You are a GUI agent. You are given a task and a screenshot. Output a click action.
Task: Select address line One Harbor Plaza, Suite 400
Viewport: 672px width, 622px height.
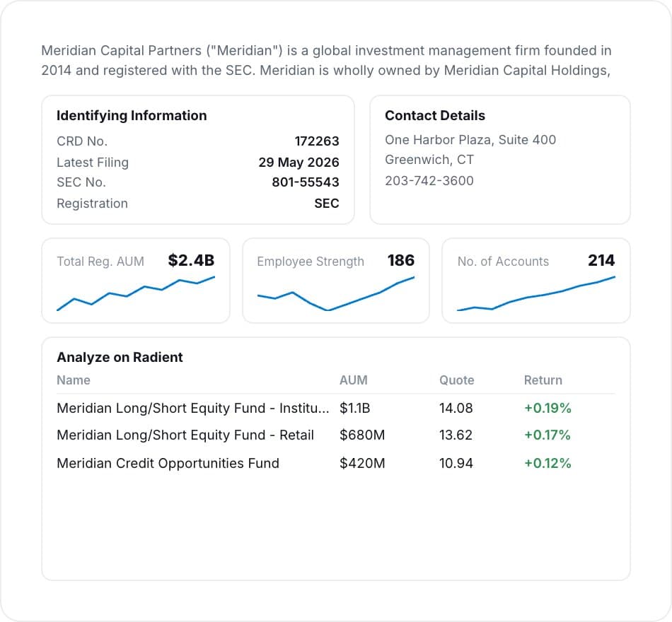(470, 140)
